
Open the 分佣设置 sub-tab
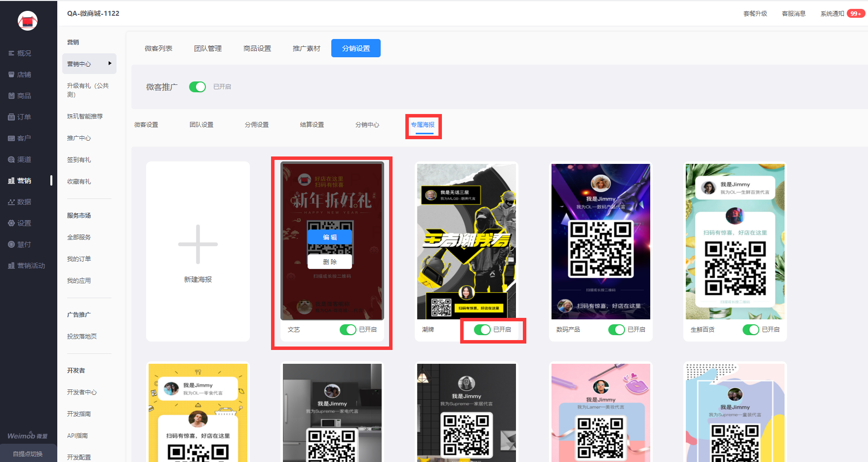tap(257, 125)
